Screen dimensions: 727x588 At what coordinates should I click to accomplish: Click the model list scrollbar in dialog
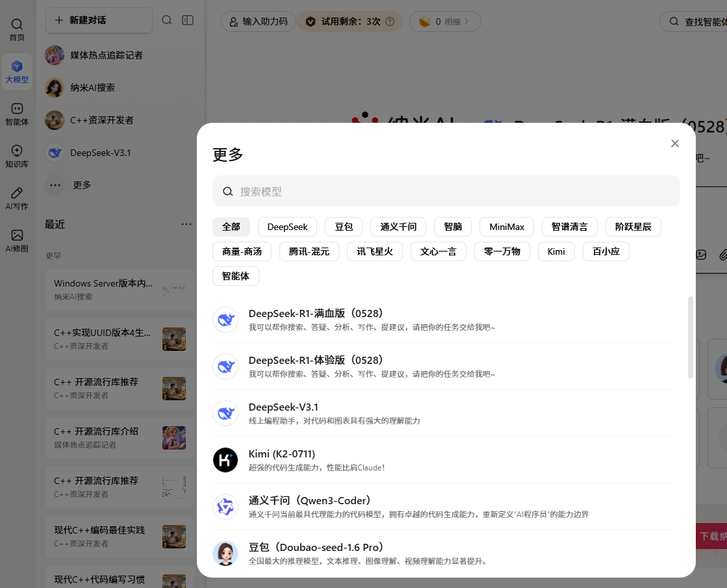pyautogui.click(x=691, y=338)
